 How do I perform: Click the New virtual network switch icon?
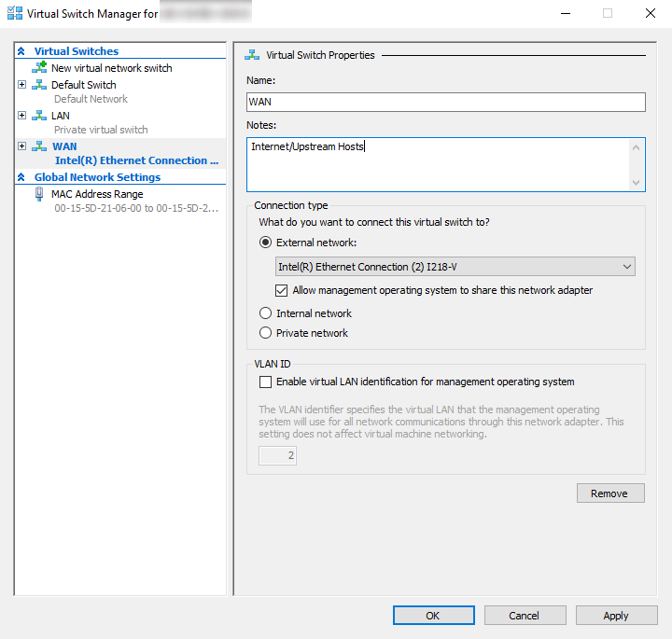click(x=39, y=68)
